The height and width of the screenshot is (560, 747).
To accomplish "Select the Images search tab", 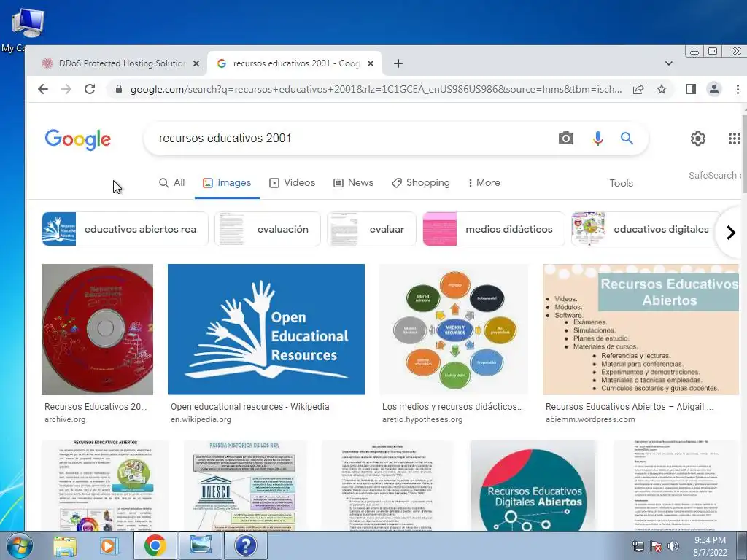I will pyautogui.click(x=227, y=183).
